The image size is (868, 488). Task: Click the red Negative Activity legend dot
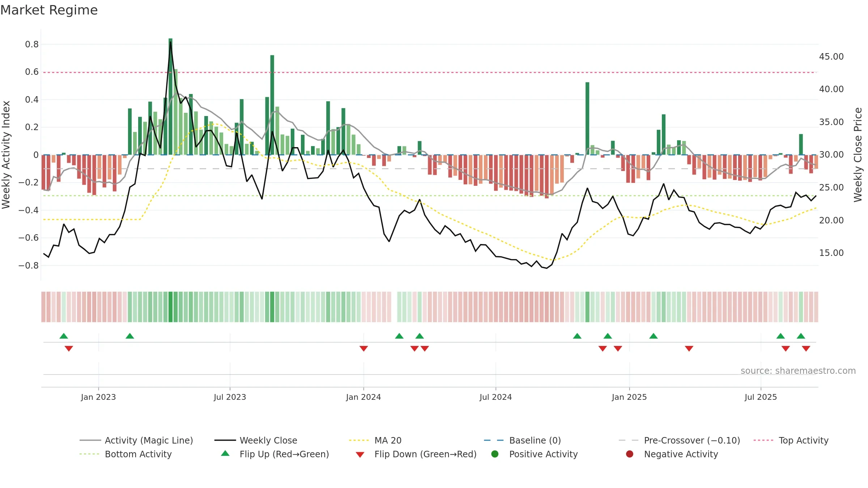click(x=630, y=454)
